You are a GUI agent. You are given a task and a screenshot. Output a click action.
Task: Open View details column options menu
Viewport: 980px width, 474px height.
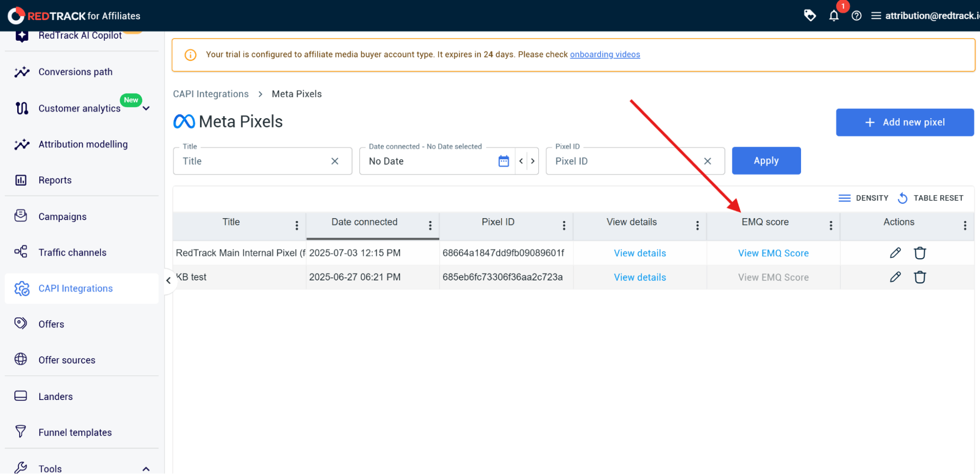pos(697,225)
